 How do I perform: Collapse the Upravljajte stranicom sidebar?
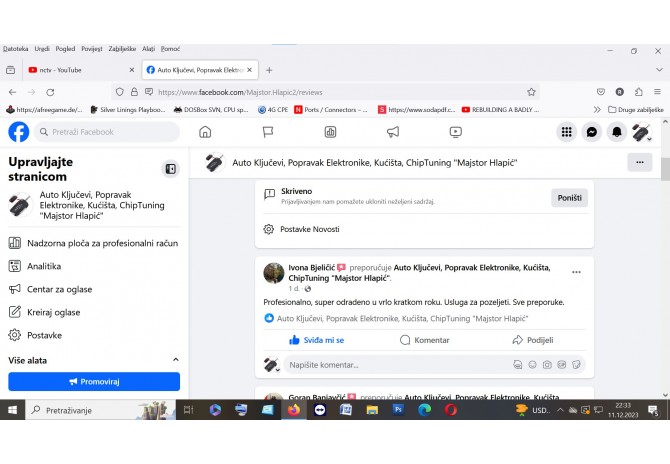tap(170, 169)
